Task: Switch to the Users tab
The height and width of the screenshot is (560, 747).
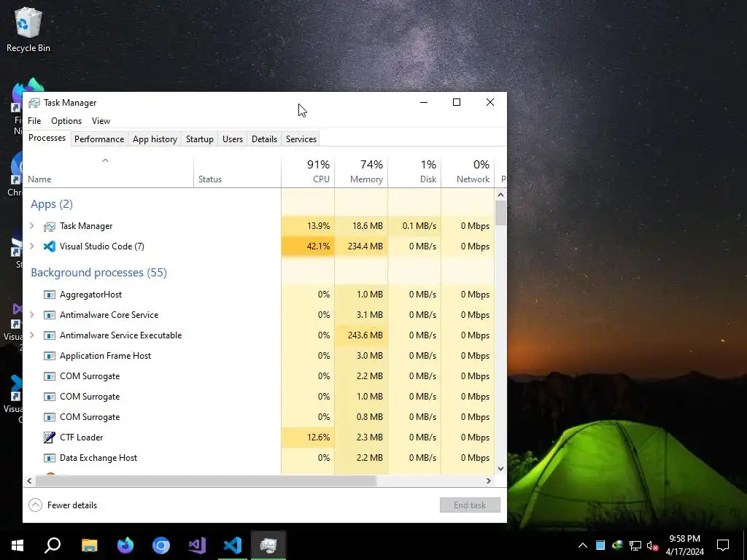Action: click(233, 139)
